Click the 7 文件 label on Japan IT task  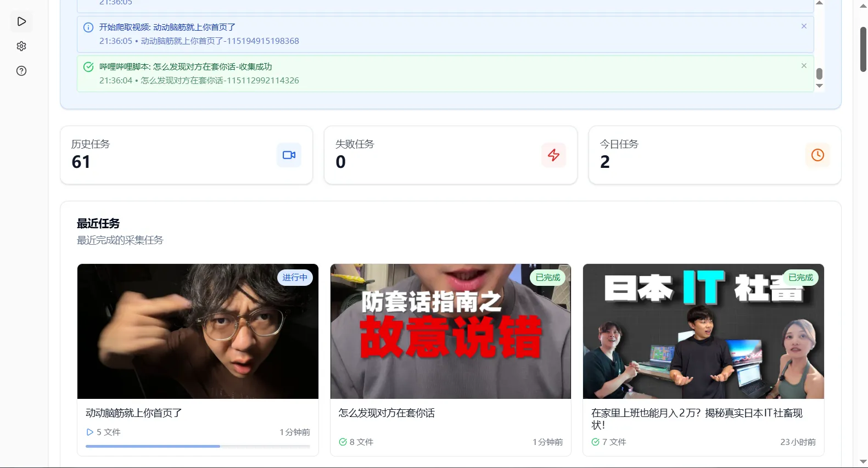coord(613,442)
